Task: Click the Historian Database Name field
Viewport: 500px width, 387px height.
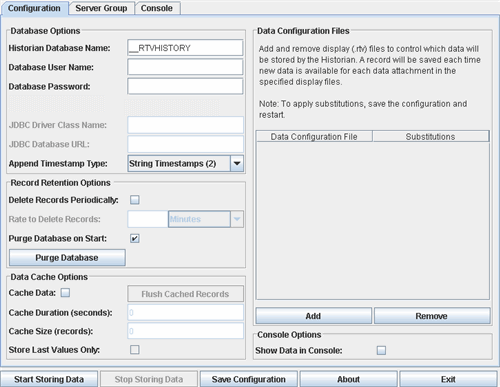Action: pos(185,48)
